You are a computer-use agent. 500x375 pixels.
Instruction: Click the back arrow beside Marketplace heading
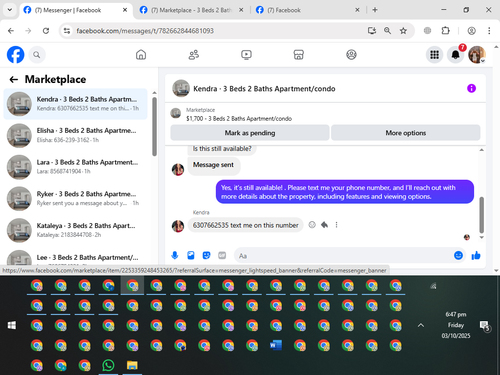(x=14, y=79)
